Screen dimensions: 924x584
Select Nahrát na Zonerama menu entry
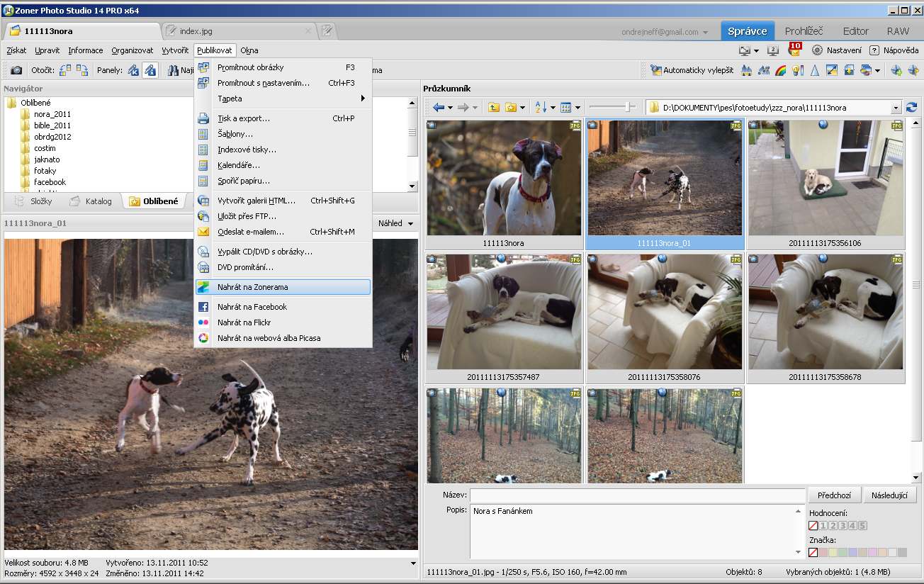pyautogui.click(x=283, y=287)
